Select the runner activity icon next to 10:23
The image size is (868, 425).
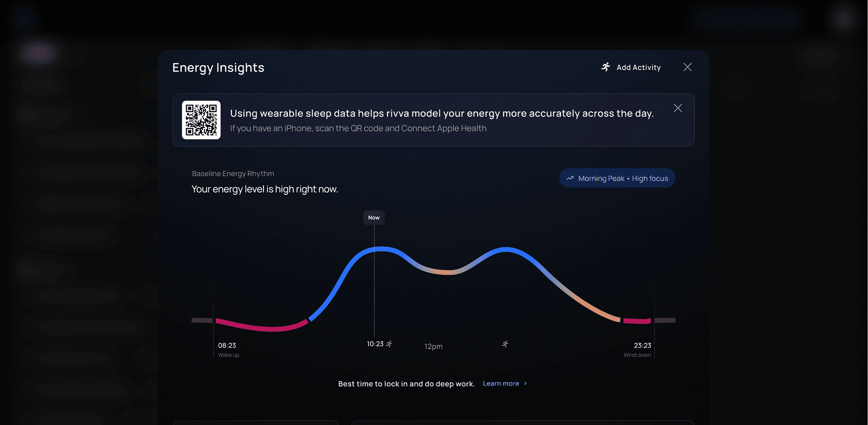389,344
